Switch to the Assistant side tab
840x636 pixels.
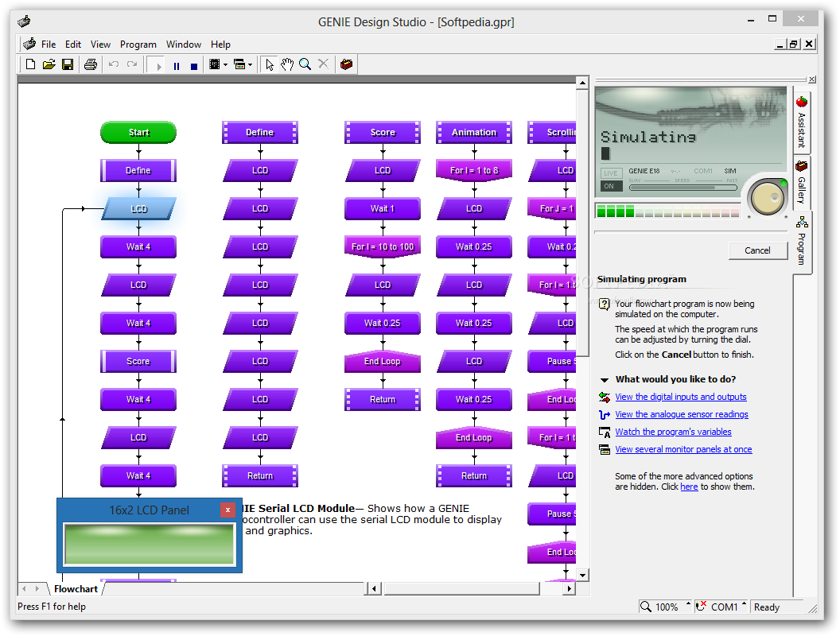pos(802,122)
